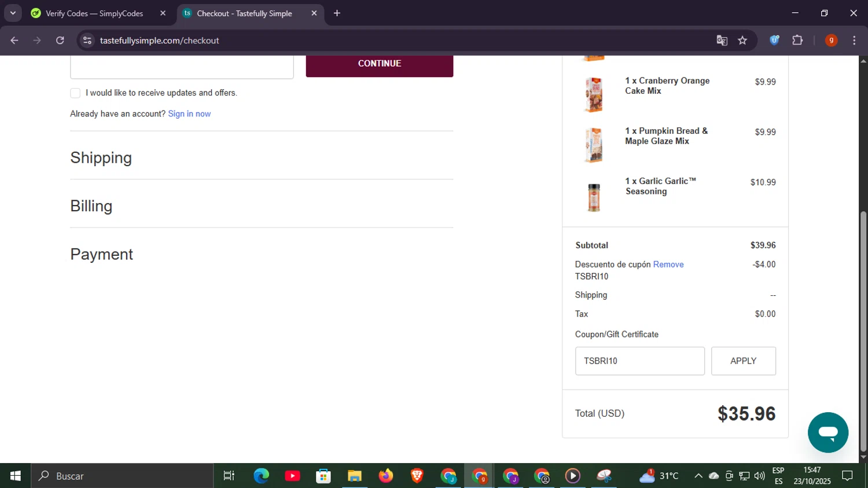Open the Bitwarden shield extension

(774, 41)
